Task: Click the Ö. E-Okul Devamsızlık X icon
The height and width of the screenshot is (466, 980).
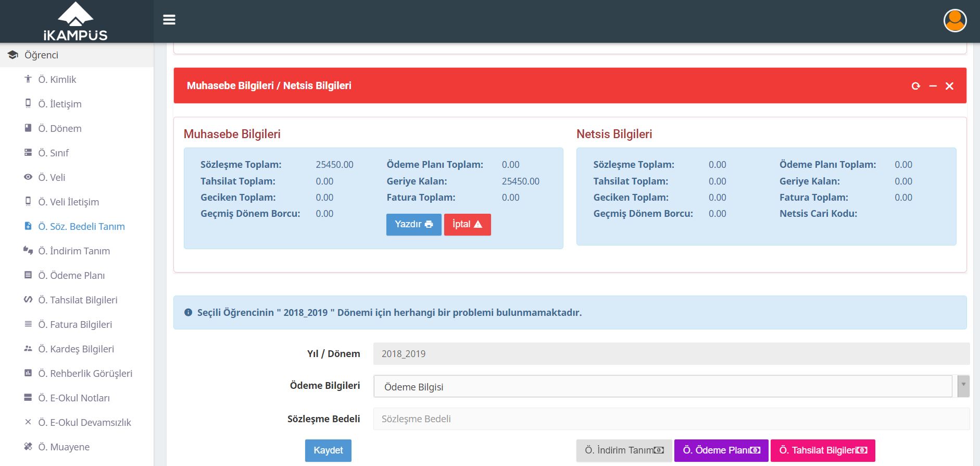Action: click(x=28, y=422)
